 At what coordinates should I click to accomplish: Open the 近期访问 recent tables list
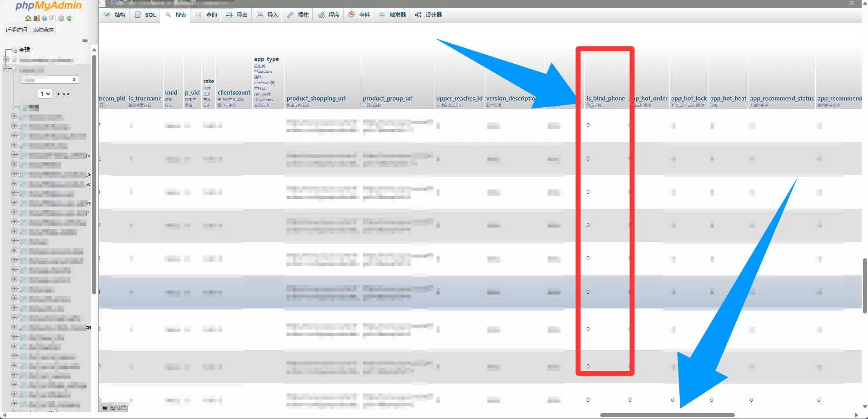pos(16,30)
